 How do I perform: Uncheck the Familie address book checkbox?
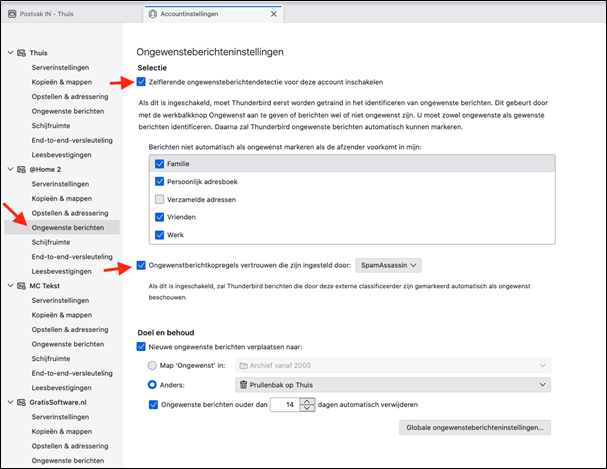pos(160,163)
